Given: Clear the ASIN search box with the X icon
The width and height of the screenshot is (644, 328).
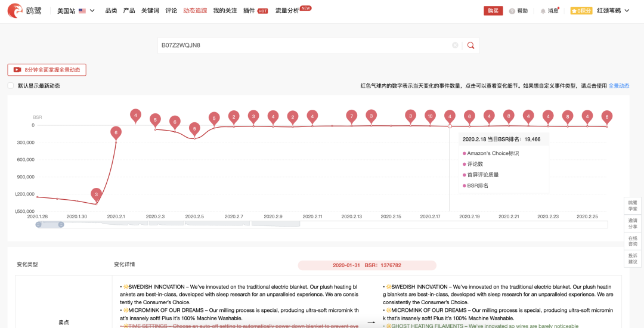Looking at the screenshot, I should [x=455, y=45].
